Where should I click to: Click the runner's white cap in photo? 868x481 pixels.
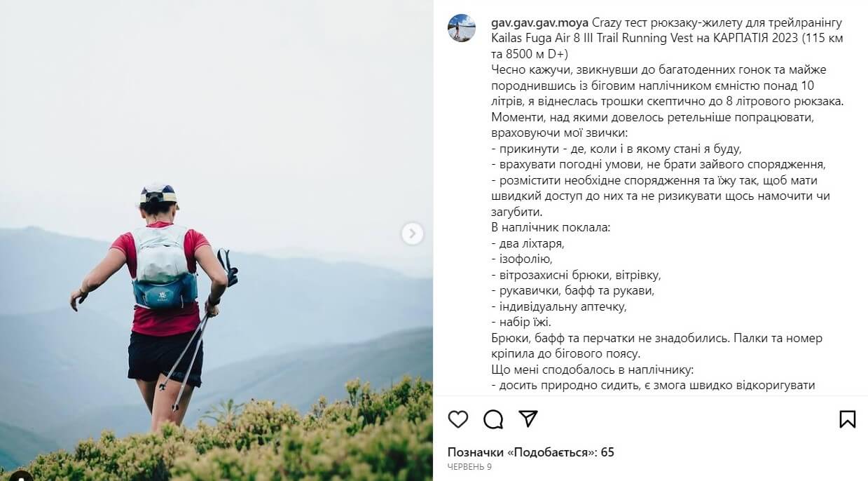point(159,194)
